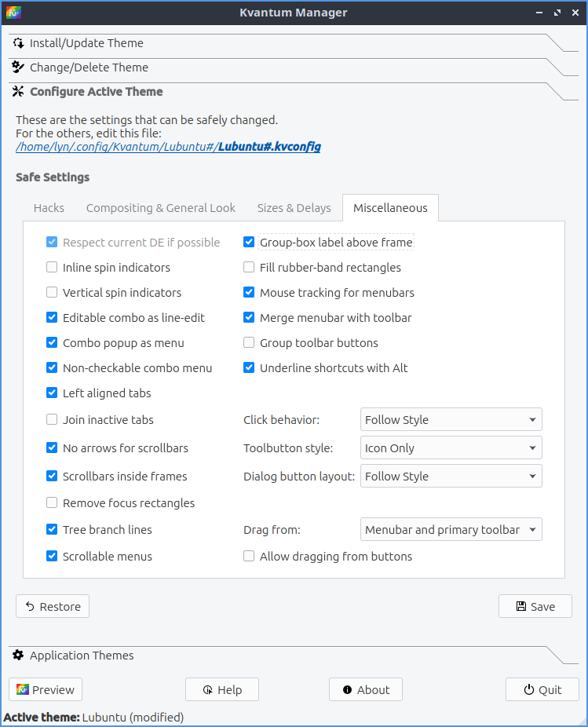Viewport: 588px width, 727px height.
Task: Click the Install/Update Theme download icon
Action: [x=19, y=44]
